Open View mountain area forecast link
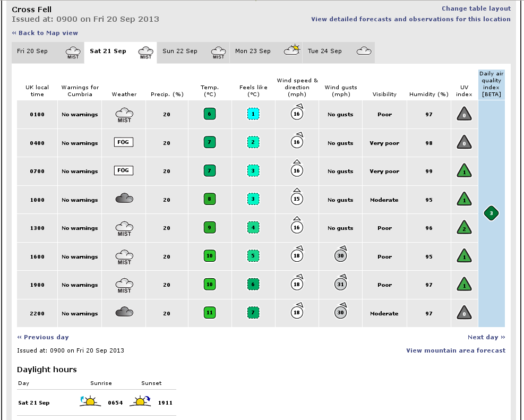The image size is (524, 420). (456, 350)
